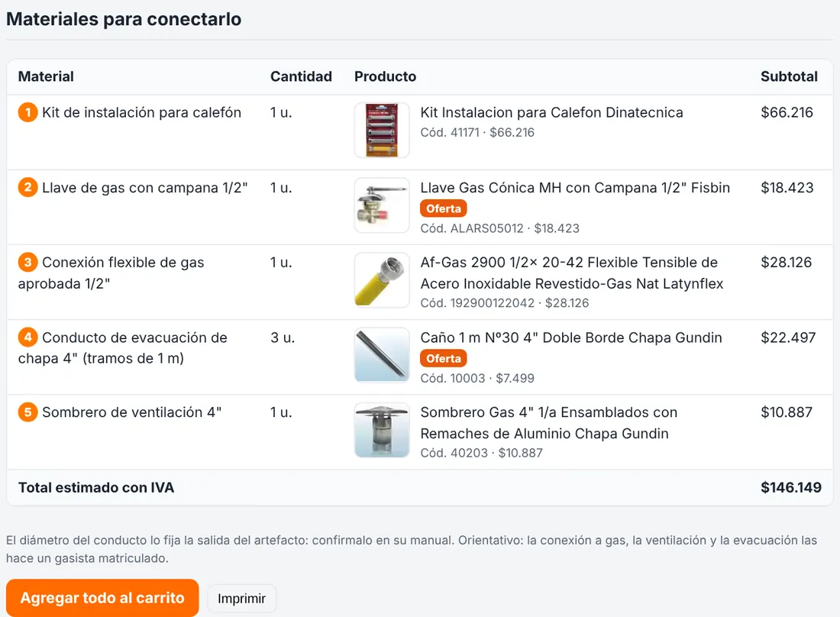Open Caño 1 m Nº30 4" Doble Borde product
840x617 pixels.
click(571, 338)
